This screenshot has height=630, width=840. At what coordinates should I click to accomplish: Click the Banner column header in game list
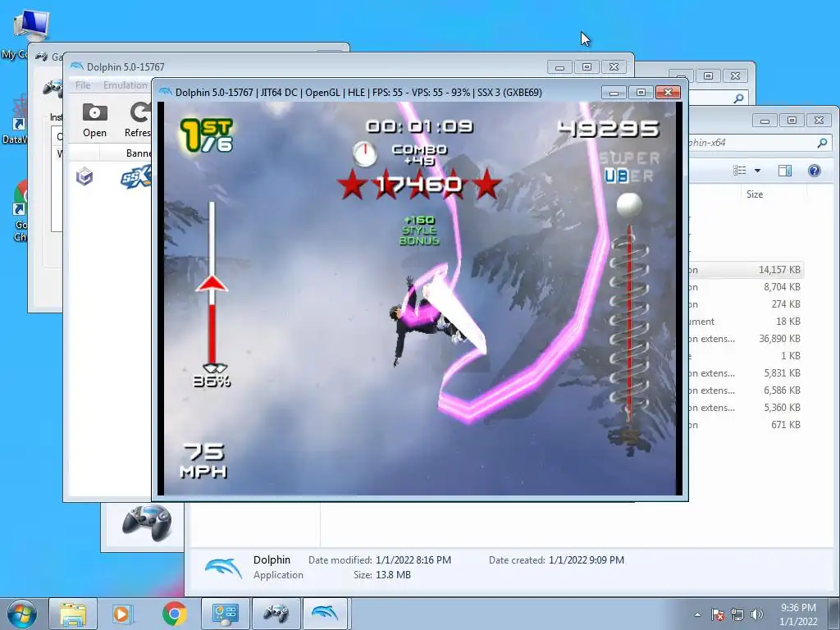click(x=139, y=153)
